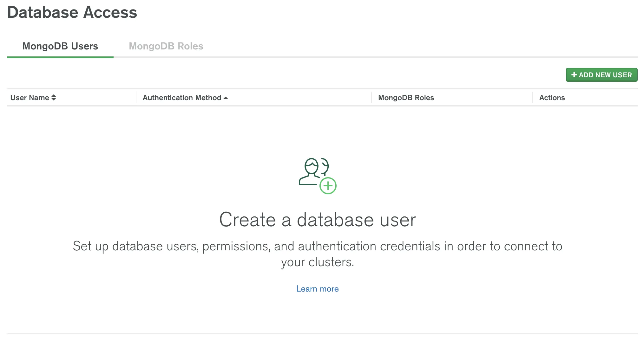Click the divider before the Actions column
The image size is (644, 341).
[x=532, y=98]
